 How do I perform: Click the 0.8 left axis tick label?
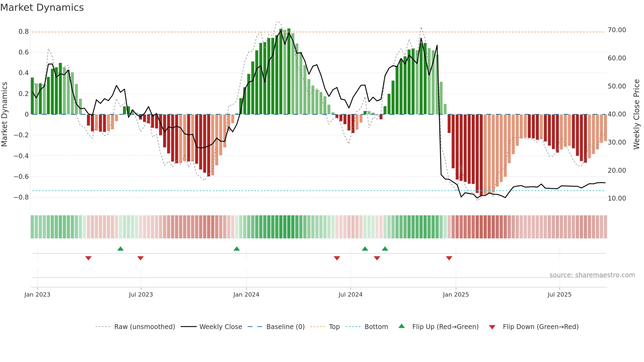(24, 32)
